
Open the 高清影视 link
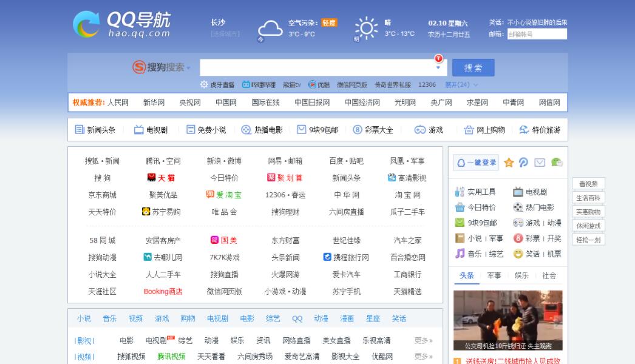coord(407,178)
